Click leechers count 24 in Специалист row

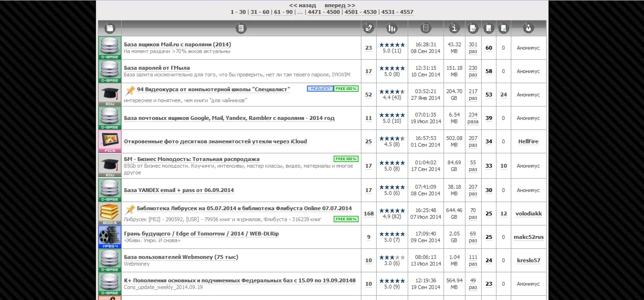point(504,95)
